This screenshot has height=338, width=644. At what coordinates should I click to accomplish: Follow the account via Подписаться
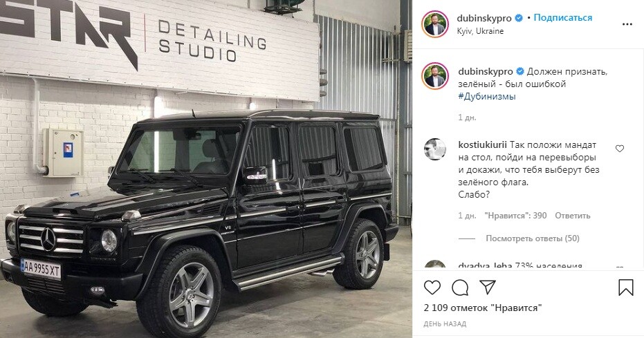562,18
